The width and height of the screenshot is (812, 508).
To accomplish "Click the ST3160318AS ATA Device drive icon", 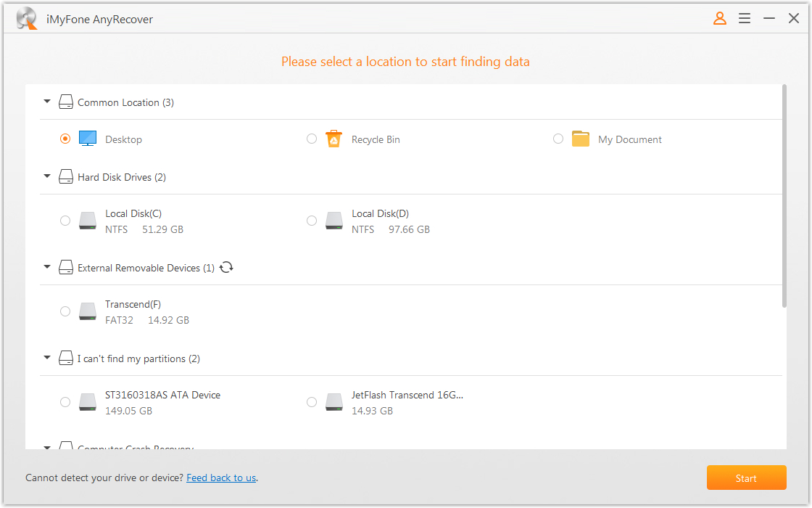I will pos(88,402).
